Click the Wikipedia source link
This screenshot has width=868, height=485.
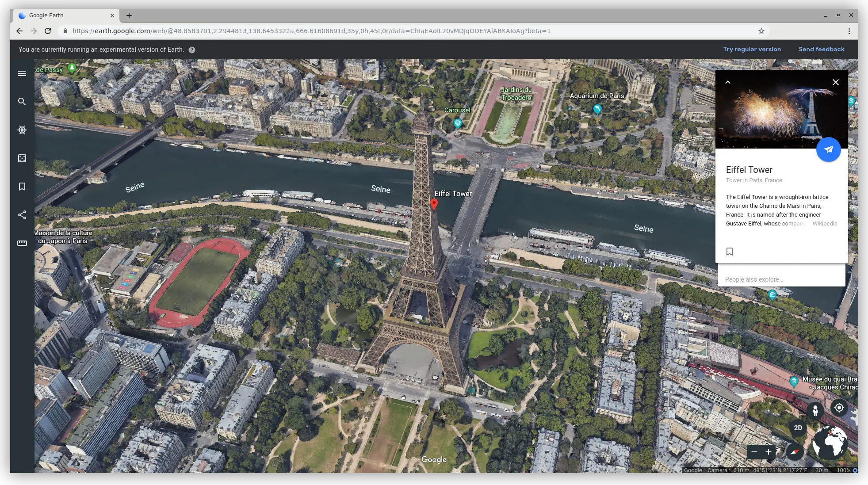coord(825,223)
